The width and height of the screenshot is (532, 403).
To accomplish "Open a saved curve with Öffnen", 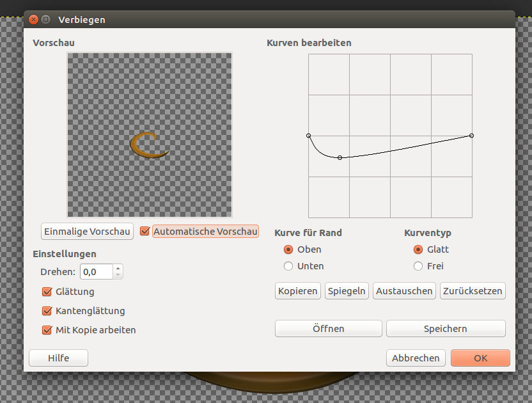I will click(328, 329).
